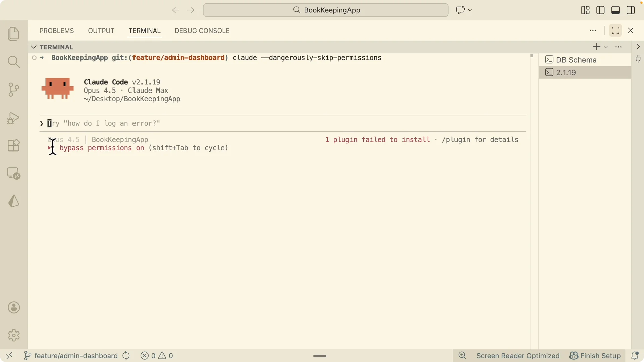Open the Source Control view
Viewport: 644px width, 362px height.
(x=14, y=90)
